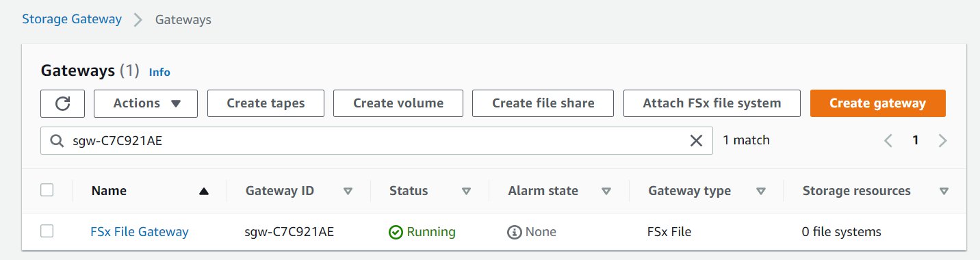Viewport: 980px width, 260px height.
Task: Go to next page arrow
Action: pos(942,141)
